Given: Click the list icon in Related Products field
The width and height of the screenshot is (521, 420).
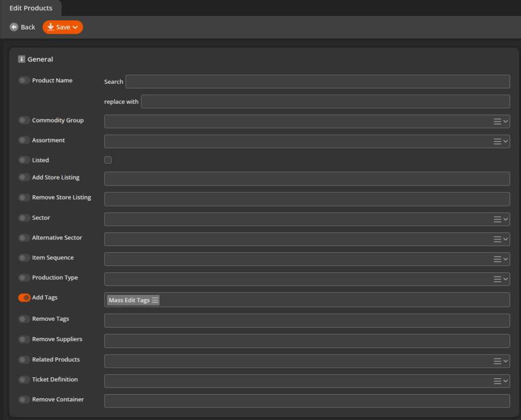Looking at the screenshot, I should click(x=497, y=361).
